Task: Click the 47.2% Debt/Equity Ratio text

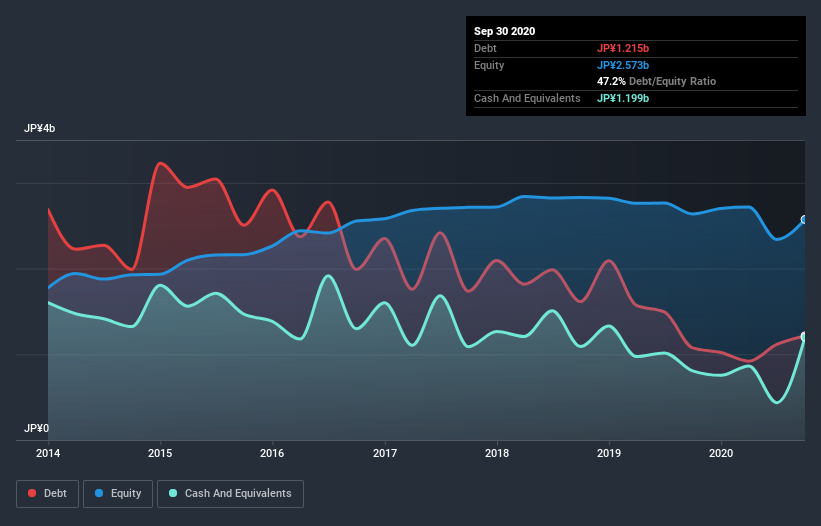Action: 656,82
